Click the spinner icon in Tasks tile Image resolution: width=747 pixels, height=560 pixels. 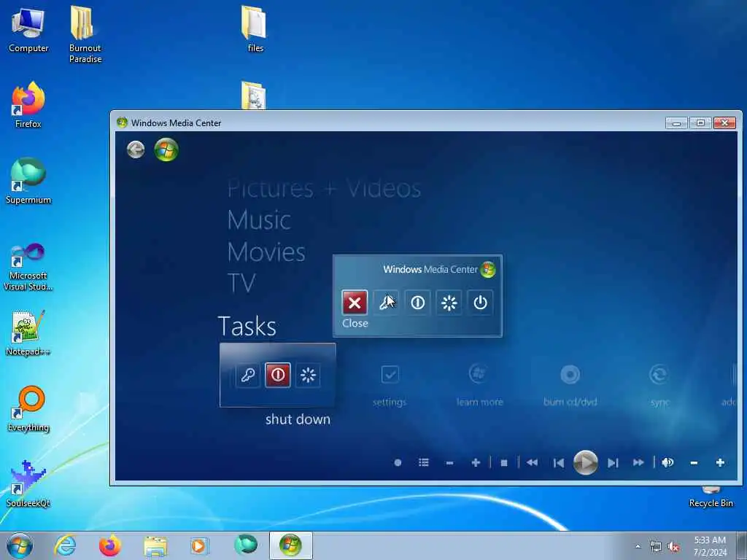click(x=308, y=376)
